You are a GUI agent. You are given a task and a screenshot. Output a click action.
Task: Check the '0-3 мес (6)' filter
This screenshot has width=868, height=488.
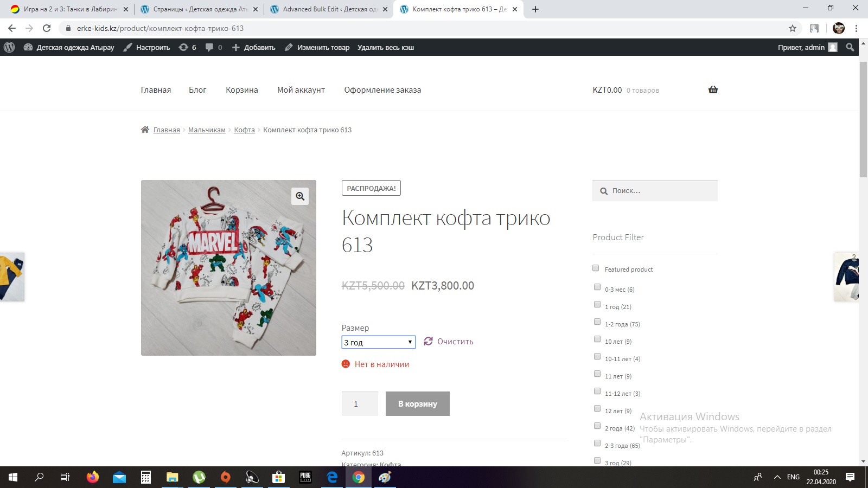[x=597, y=287]
